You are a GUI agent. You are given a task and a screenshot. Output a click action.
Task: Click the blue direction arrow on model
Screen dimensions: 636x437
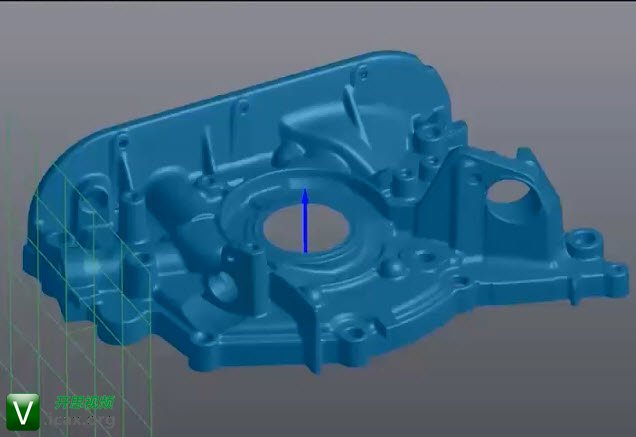tap(305, 221)
